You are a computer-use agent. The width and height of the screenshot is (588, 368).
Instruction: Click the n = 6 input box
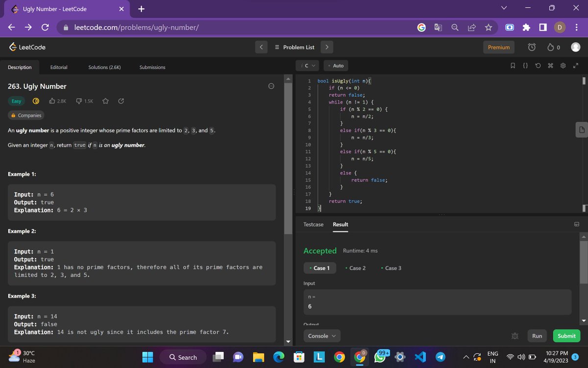coord(438,302)
